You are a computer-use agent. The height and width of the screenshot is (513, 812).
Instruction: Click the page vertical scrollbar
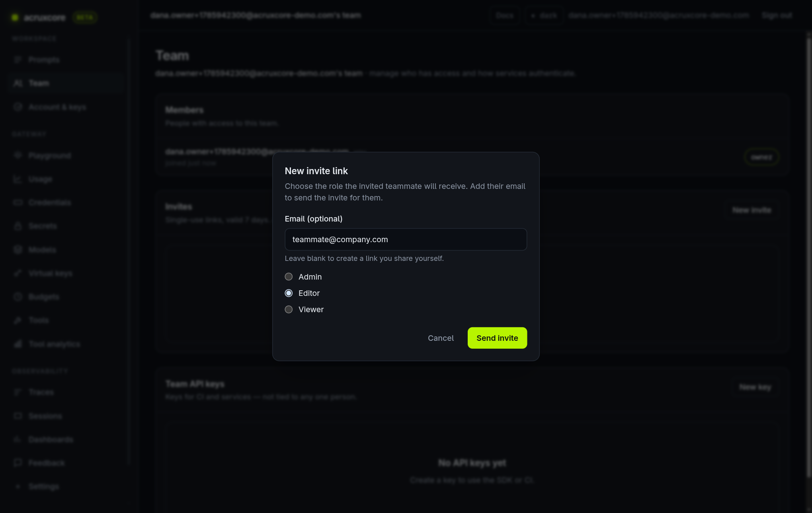coord(808,258)
